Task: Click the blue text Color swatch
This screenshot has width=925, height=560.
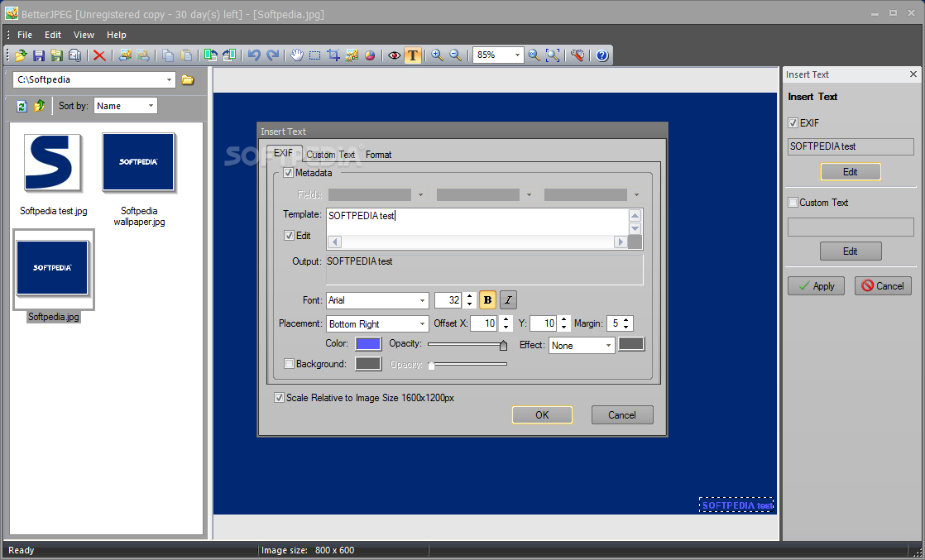Action: [x=368, y=344]
